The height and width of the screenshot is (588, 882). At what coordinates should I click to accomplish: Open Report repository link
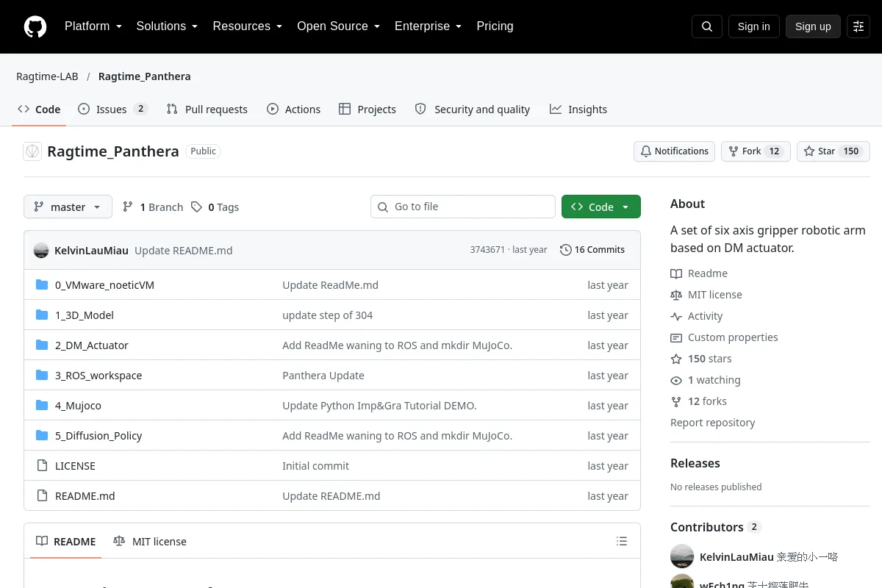pyautogui.click(x=712, y=423)
